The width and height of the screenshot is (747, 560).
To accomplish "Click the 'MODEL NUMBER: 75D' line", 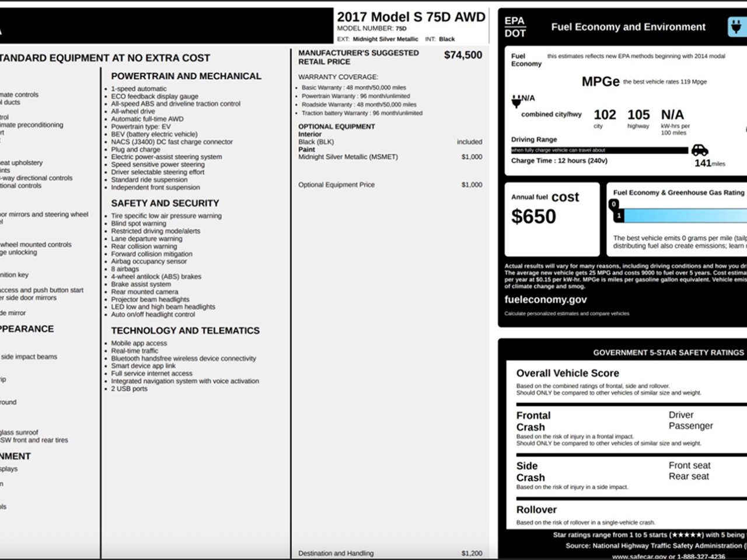I will [372, 28].
